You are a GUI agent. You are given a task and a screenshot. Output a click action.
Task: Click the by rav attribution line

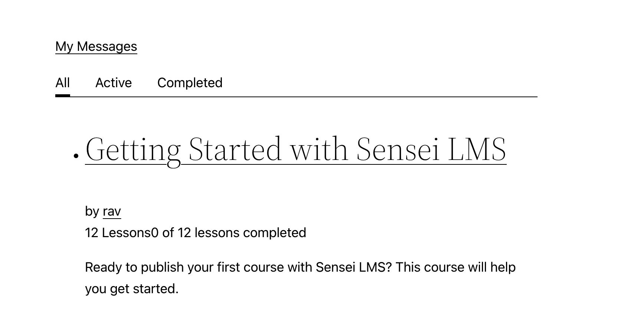(x=102, y=211)
